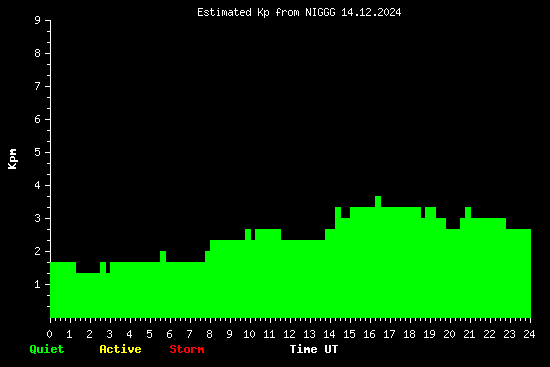550x367 pixels.
Task: Click the y-axis tick labeled 5
Action: pyautogui.click(x=38, y=152)
